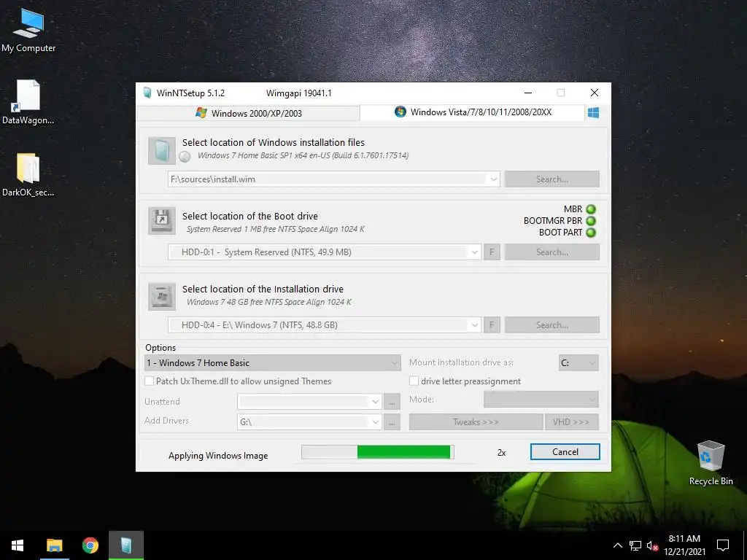The image size is (747, 560).
Task: Open the Tweaks >>> panel
Action: (476, 422)
